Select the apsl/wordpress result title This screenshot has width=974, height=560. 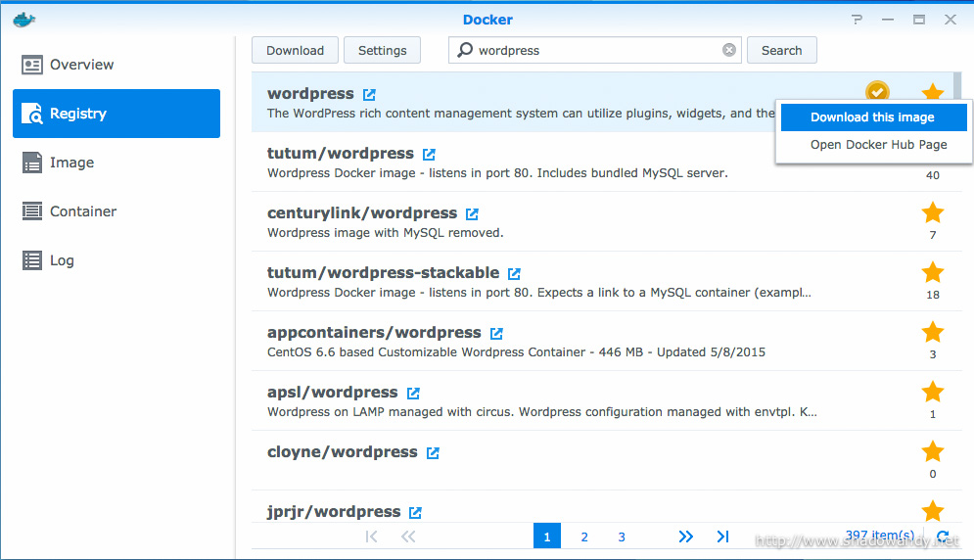click(332, 392)
